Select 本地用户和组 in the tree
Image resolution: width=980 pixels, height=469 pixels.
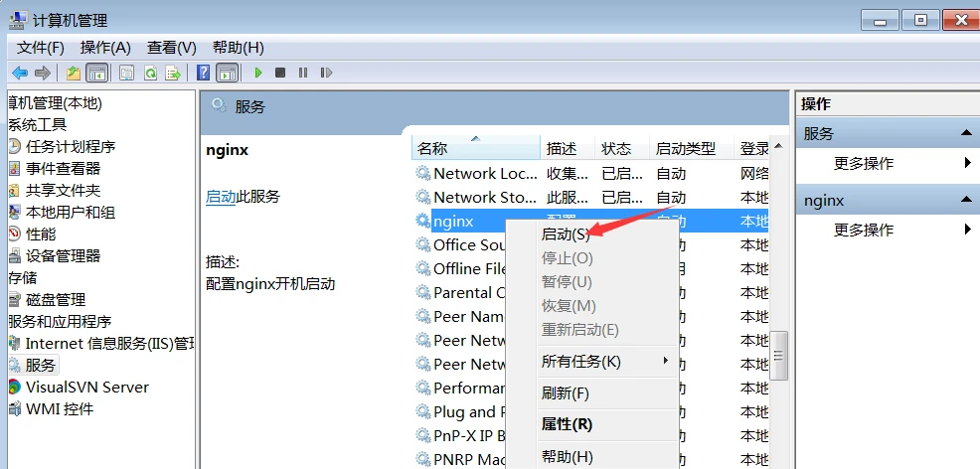coord(71,213)
